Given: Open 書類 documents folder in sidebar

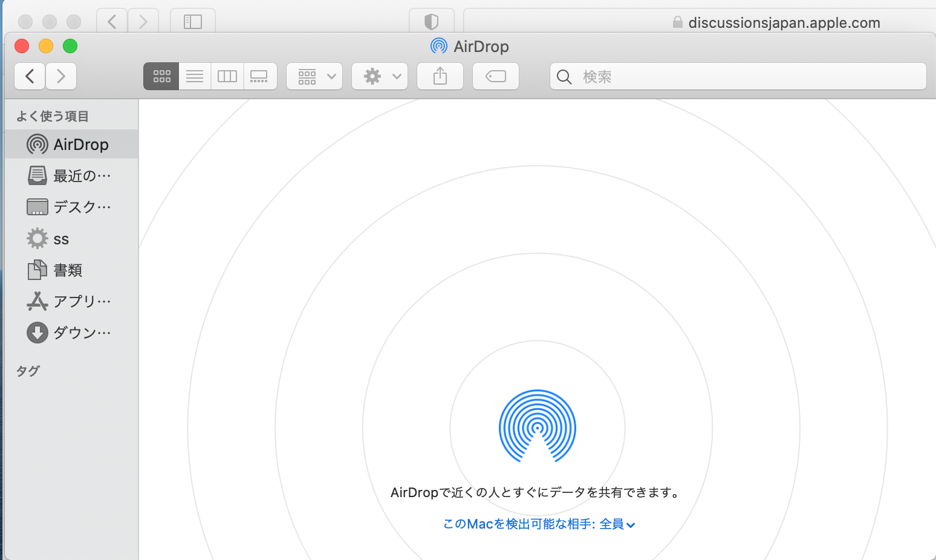Looking at the screenshot, I should (67, 270).
